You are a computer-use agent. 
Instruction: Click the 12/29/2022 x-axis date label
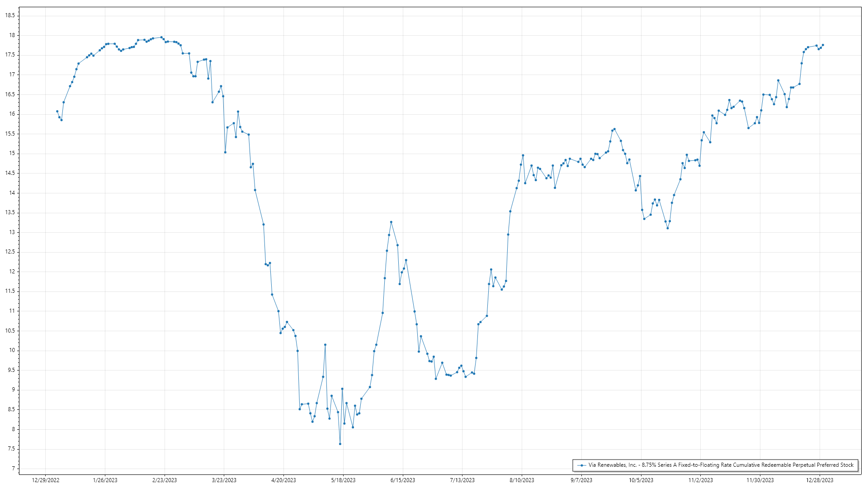point(46,480)
